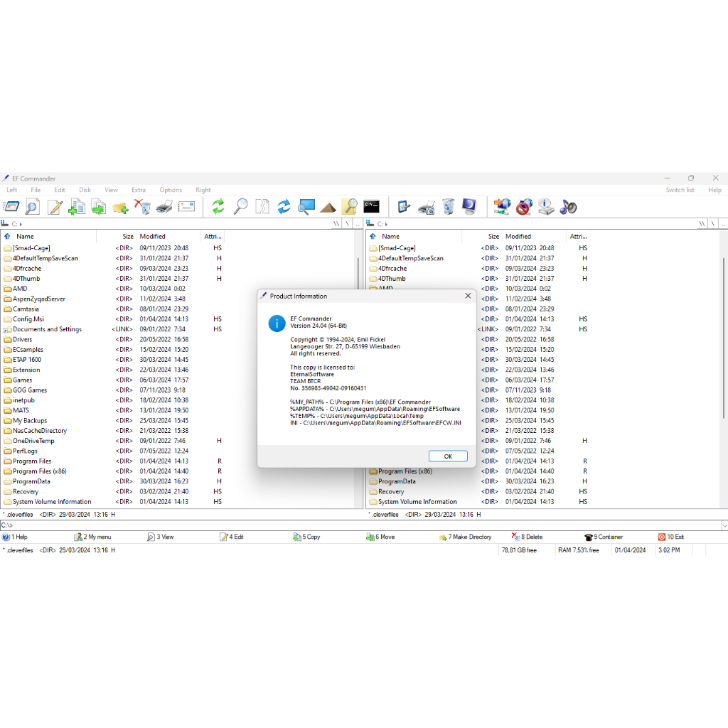This screenshot has width=728, height=728.
Task: Click the 7 Make Directory button
Action: pos(465,537)
